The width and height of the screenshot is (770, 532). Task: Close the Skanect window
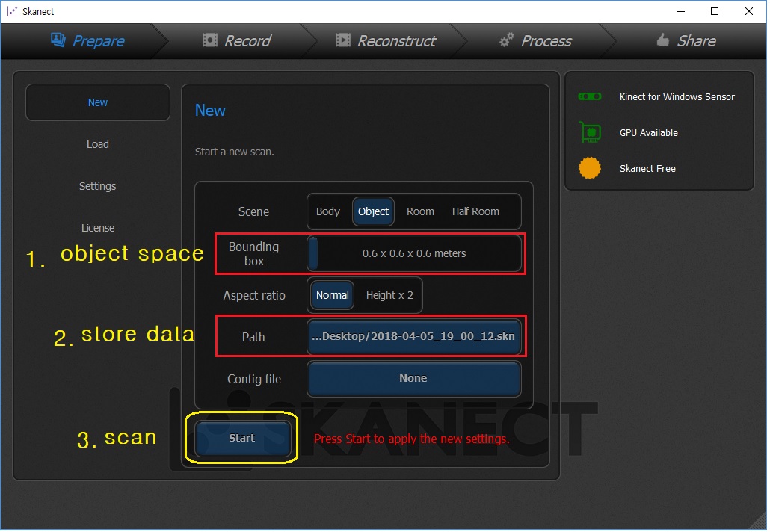click(x=749, y=11)
